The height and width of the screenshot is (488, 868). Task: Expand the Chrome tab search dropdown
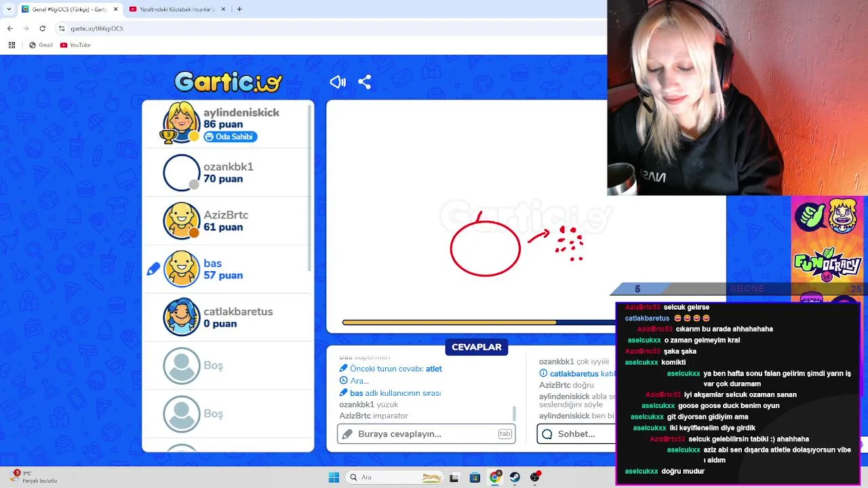coord(7,9)
